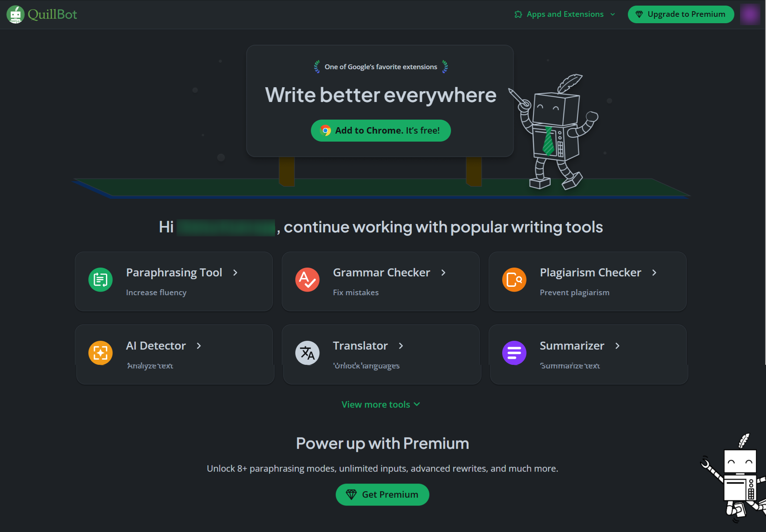
Task: Click the chevron beside Summarizer
Action: coord(618,346)
